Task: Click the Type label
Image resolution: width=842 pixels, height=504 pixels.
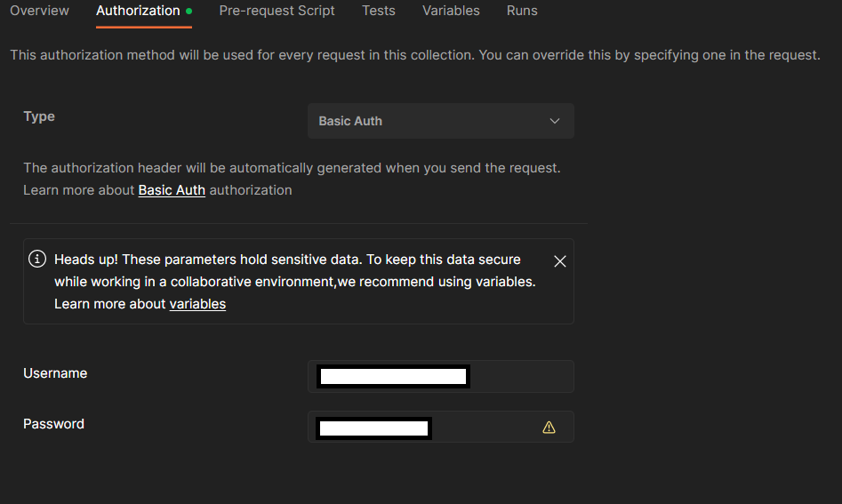Action: 39,116
